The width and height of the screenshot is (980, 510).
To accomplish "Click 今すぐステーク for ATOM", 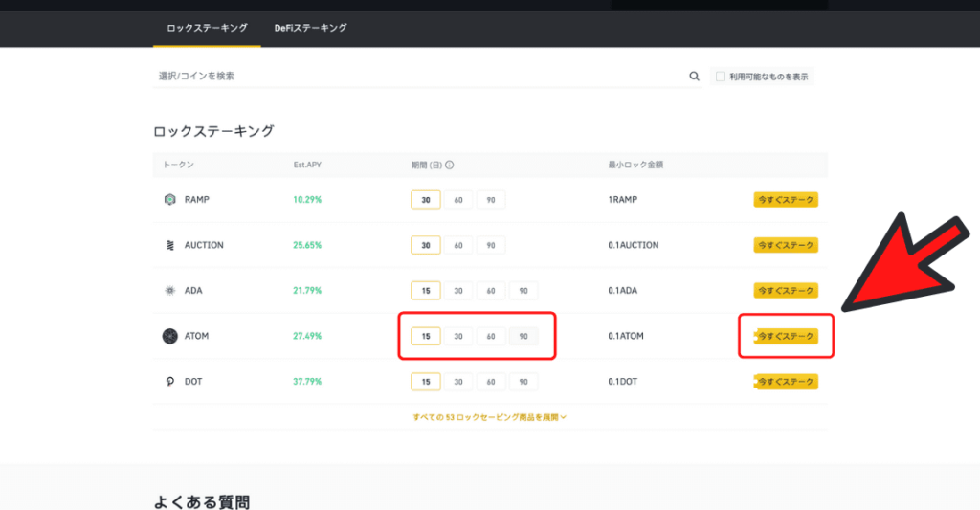I will [x=786, y=336].
